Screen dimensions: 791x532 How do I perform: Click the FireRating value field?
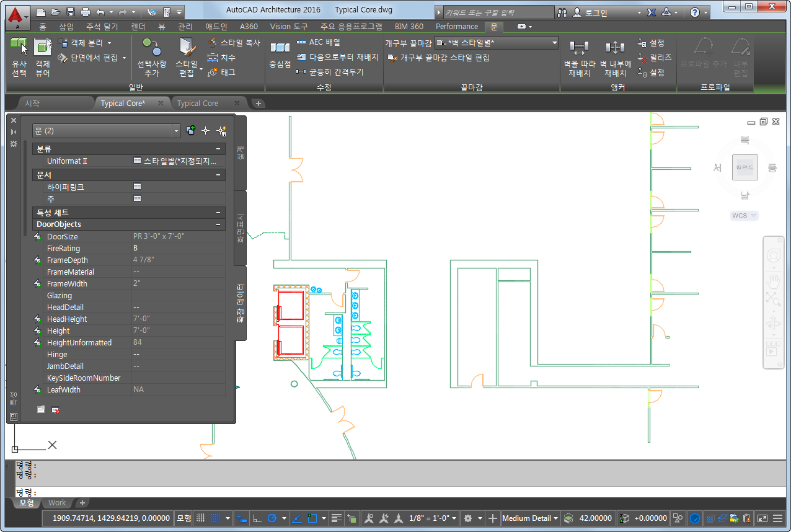click(x=178, y=248)
